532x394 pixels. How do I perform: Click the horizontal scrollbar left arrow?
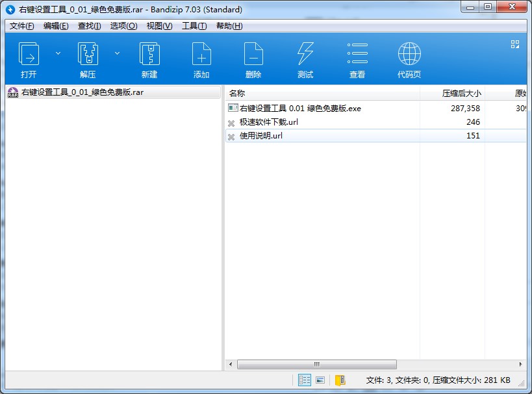click(231, 365)
